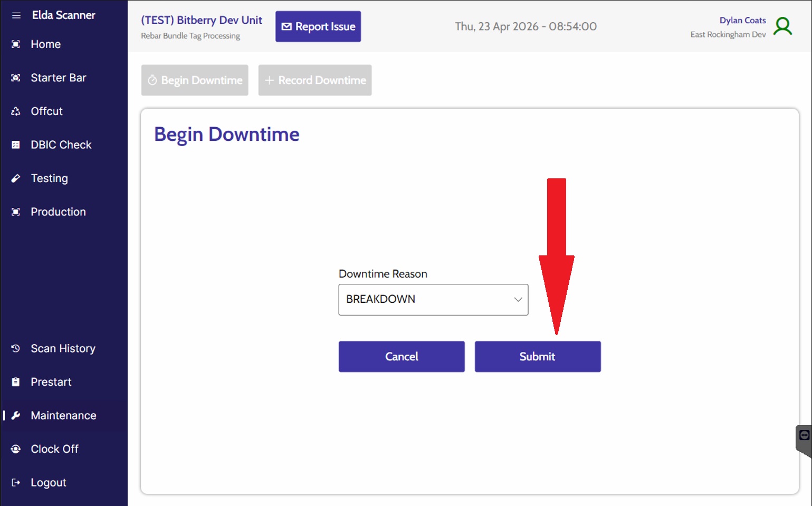Click the Record Downtime button
Screen dimensions: 812x506
pos(315,80)
